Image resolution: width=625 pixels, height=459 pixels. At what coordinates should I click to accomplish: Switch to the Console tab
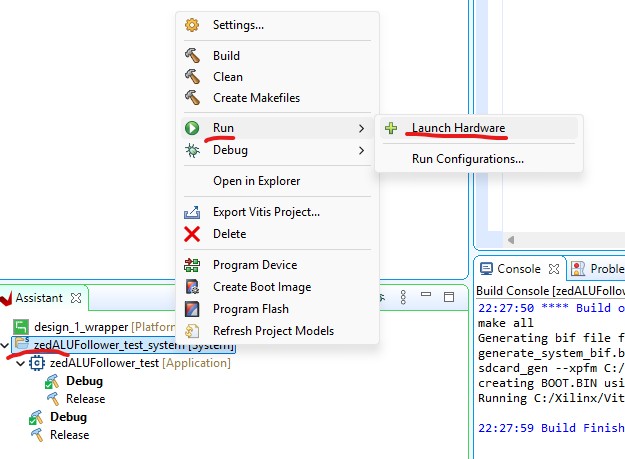(x=510, y=269)
